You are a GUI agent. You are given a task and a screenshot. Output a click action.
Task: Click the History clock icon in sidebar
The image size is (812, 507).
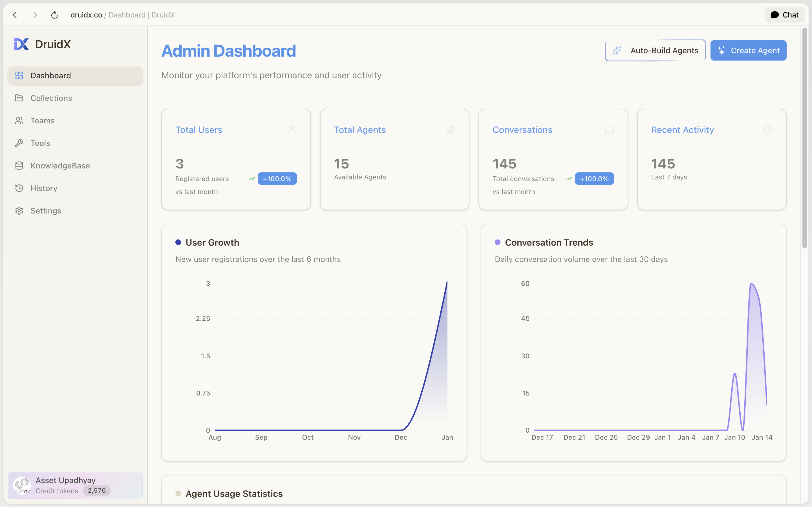tap(19, 188)
